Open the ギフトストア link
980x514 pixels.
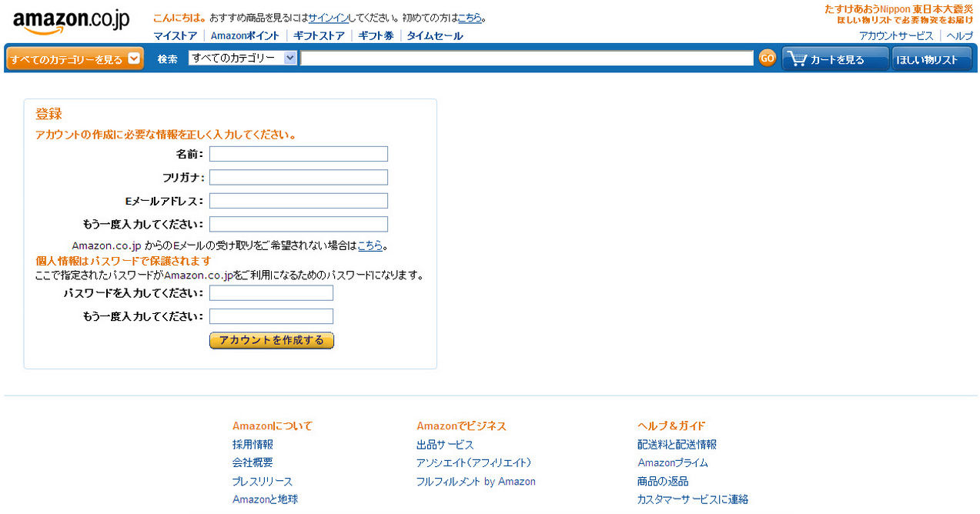pos(319,35)
